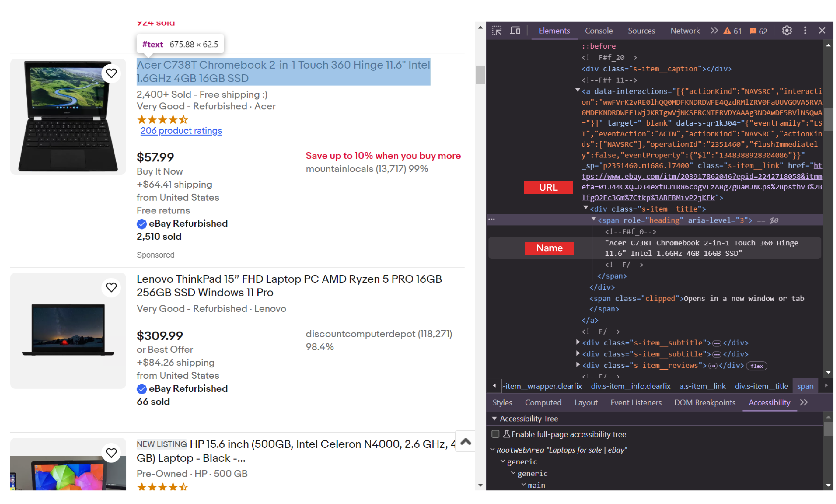Select the div s-item__caption element
Screen dimensions: 836x504
[656, 69]
